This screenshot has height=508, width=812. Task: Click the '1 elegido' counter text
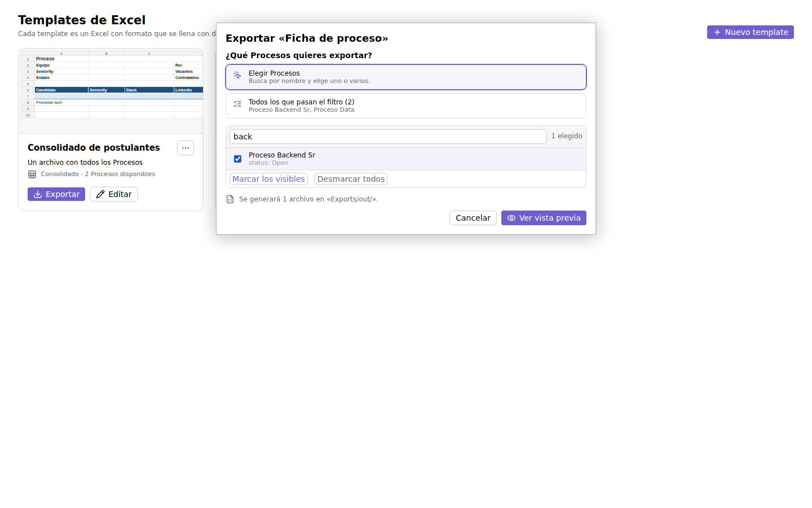pos(567,136)
